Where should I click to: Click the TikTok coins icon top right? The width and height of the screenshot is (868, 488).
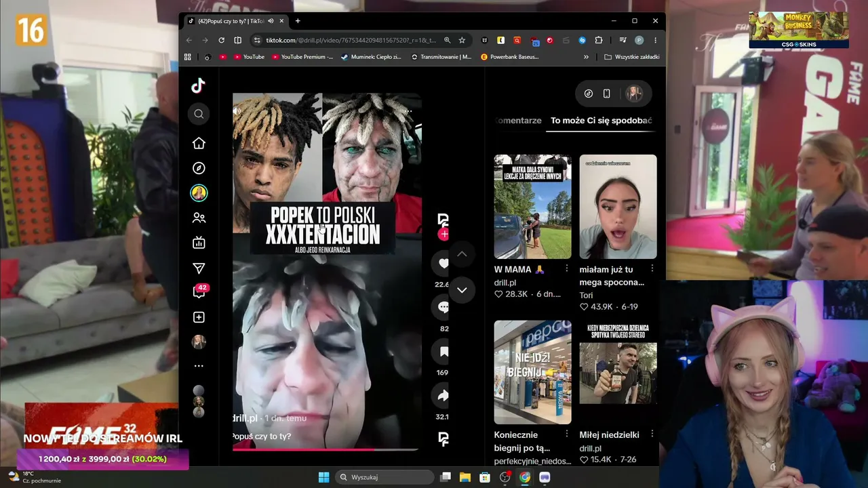589,94
